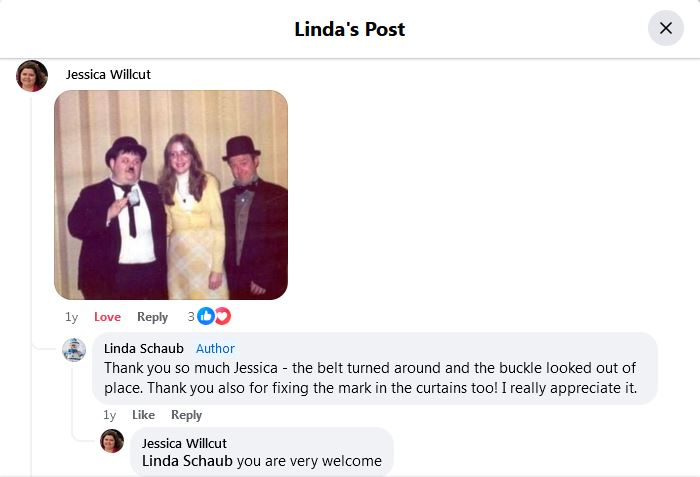Screen dimensions: 700x477
Task: Click the Linda Schaub mention in reply
Action: point(187,461)
